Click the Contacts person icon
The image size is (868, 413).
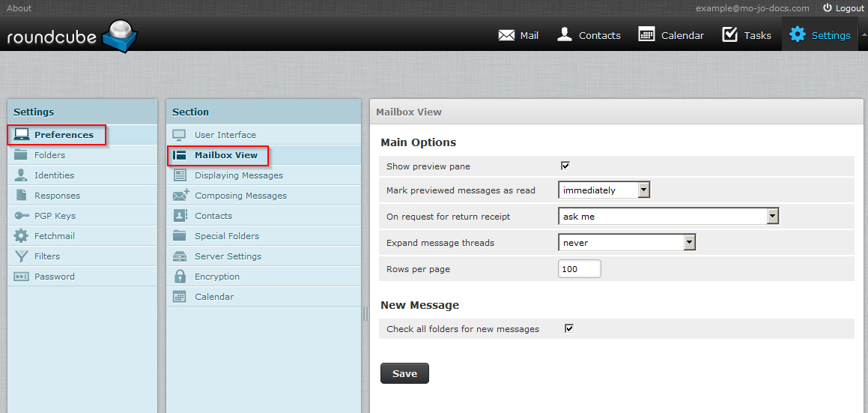565,34
